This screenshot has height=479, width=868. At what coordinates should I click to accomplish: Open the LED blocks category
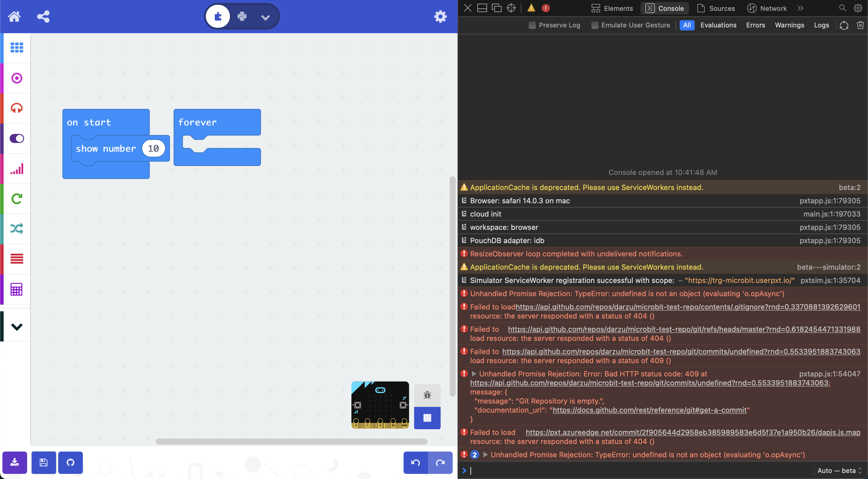[17, 138]
